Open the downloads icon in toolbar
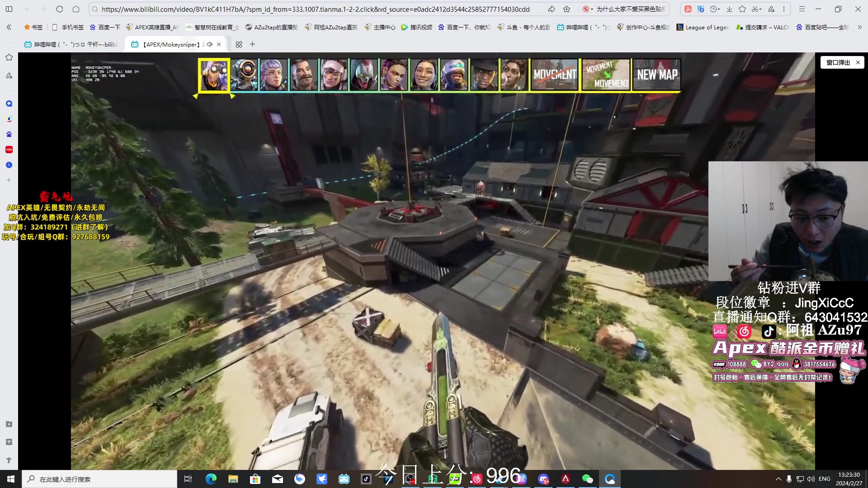868x488 pixels. click(x=729, y=9)
